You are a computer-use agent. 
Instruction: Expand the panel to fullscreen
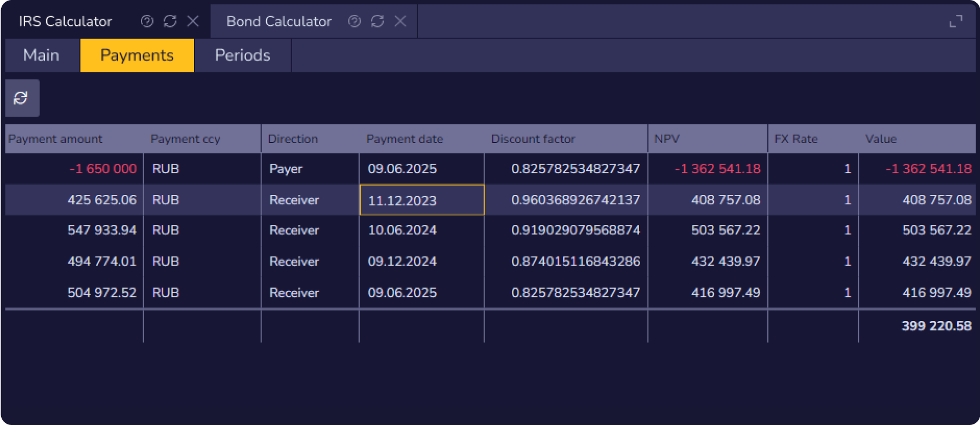pos(955,21)
